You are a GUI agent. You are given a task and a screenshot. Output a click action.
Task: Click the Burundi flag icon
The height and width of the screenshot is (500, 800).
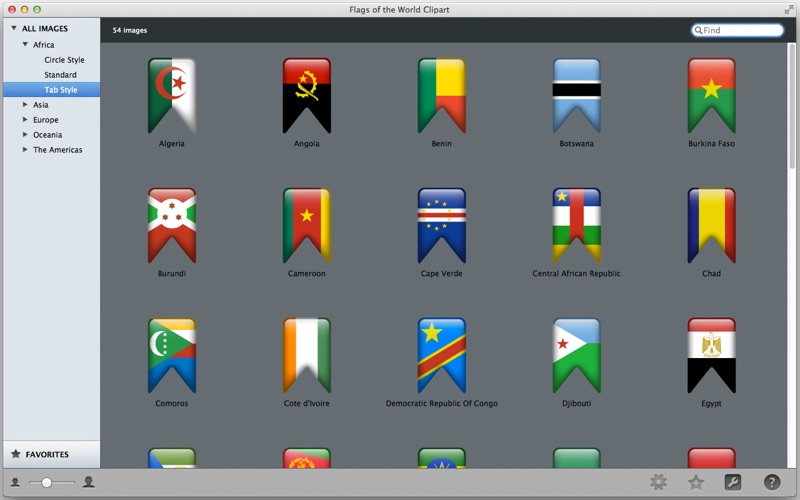172,226
